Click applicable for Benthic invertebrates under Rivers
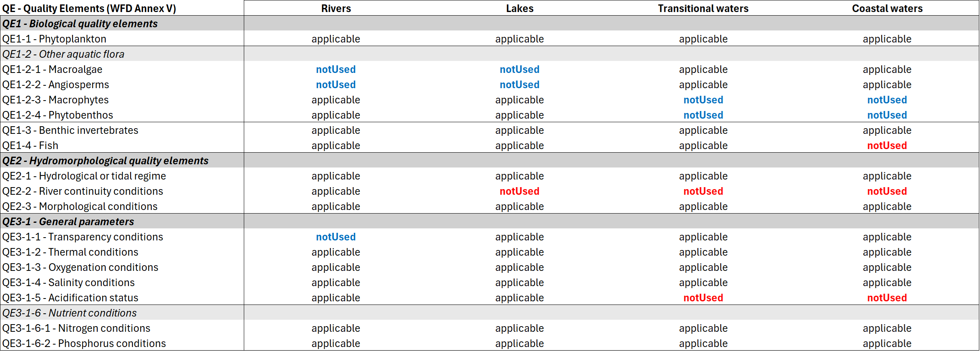 (x=336, y=130)
